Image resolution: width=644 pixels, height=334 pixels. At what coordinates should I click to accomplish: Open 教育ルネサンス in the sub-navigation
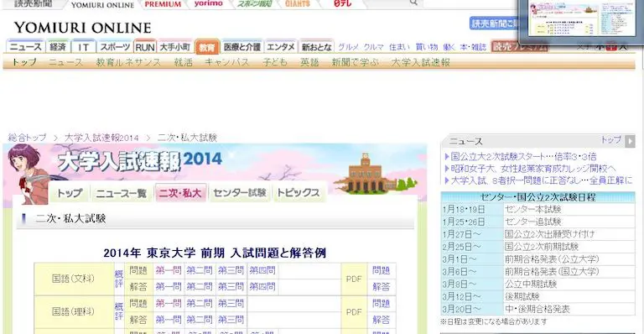coord(128,62)
